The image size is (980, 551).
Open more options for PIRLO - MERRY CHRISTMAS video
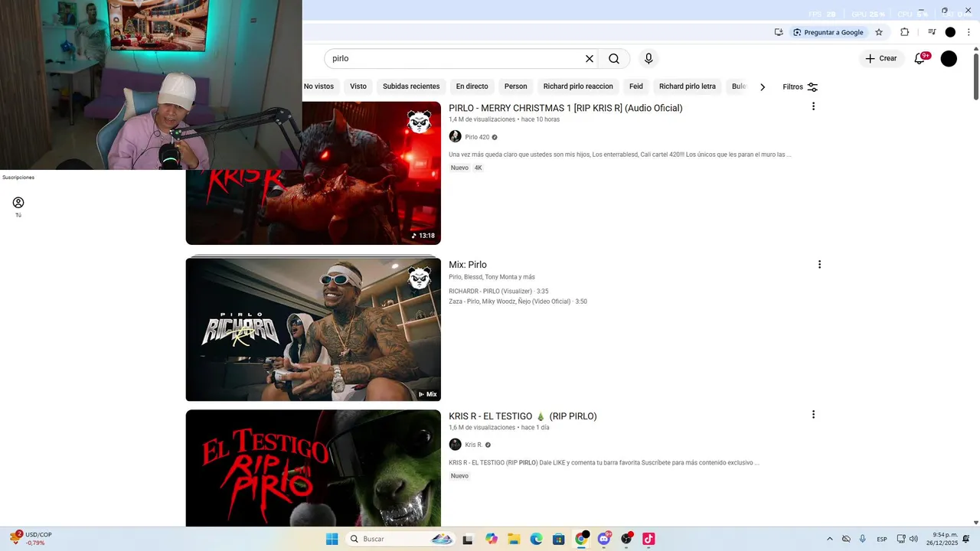click(813, 106)
